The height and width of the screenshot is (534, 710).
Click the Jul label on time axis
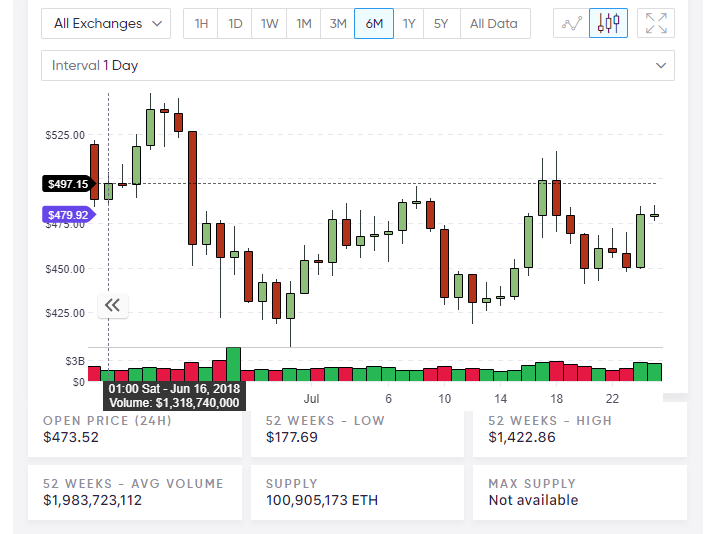click(311, 397)
